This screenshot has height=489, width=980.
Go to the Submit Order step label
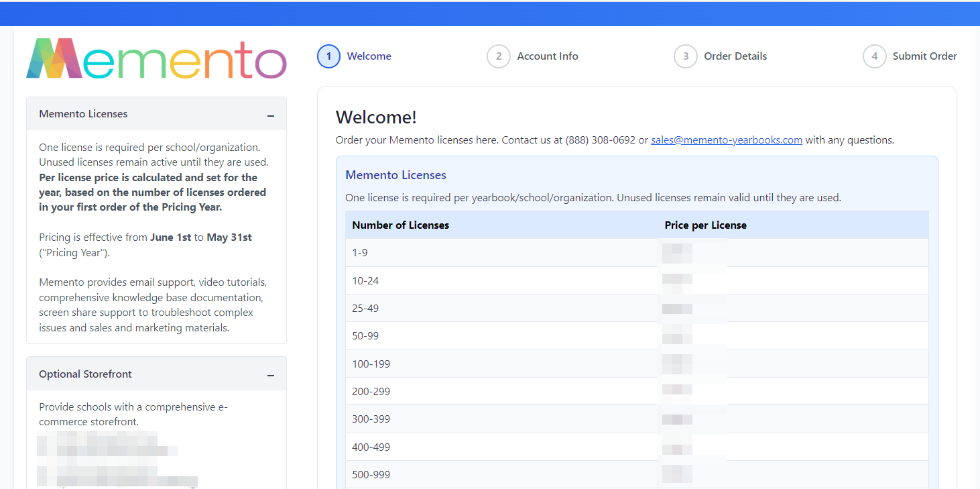924,56
